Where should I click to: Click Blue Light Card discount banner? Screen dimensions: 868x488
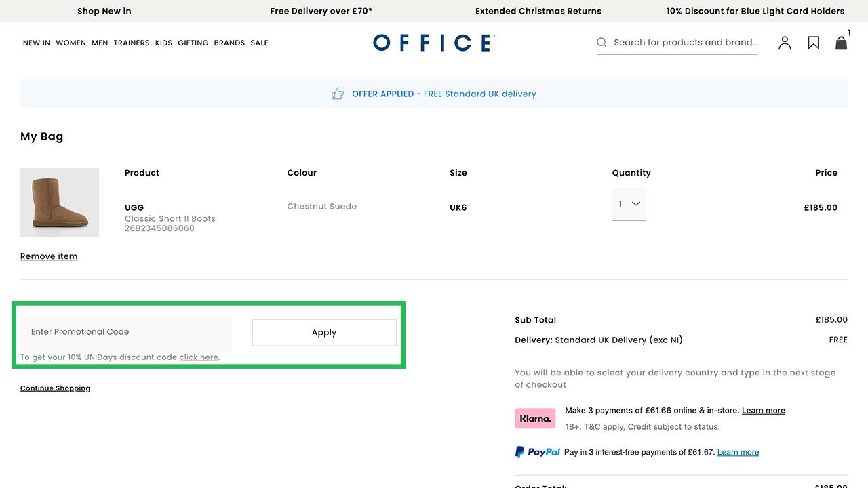click(x=755, y=11)
